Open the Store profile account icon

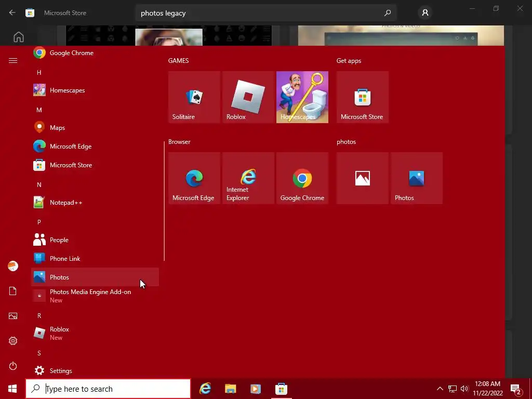(x=425, y=13)
